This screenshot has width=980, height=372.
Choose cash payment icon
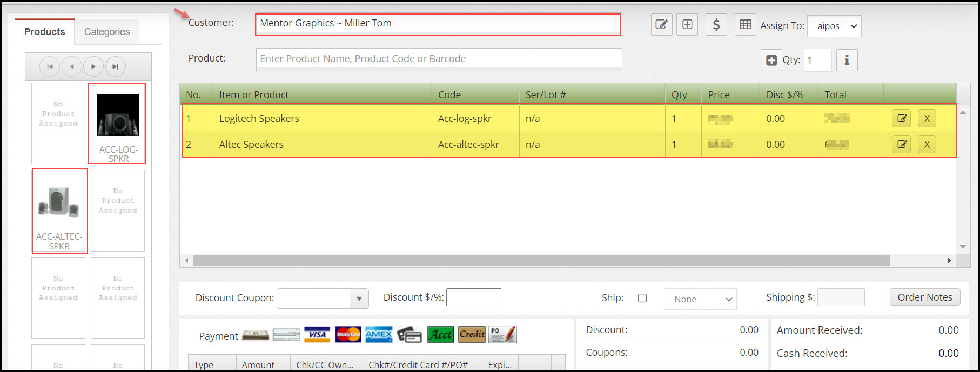point(256,335)
